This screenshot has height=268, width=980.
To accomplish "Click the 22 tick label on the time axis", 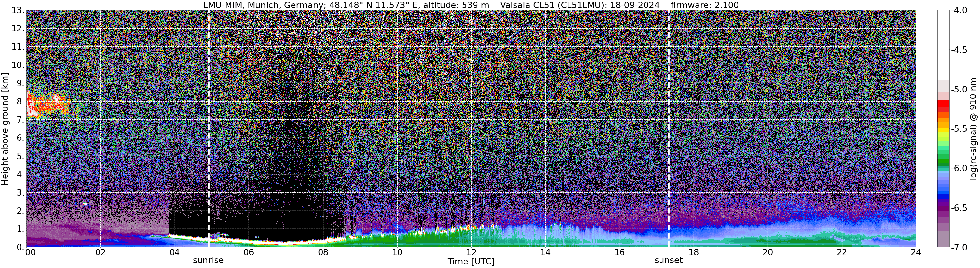I will pos(842,252).
